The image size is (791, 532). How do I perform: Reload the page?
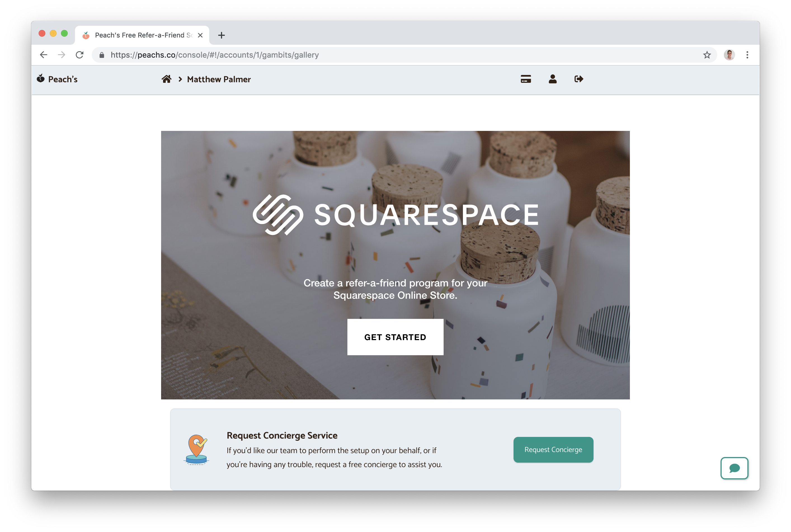tap(80, 55)
